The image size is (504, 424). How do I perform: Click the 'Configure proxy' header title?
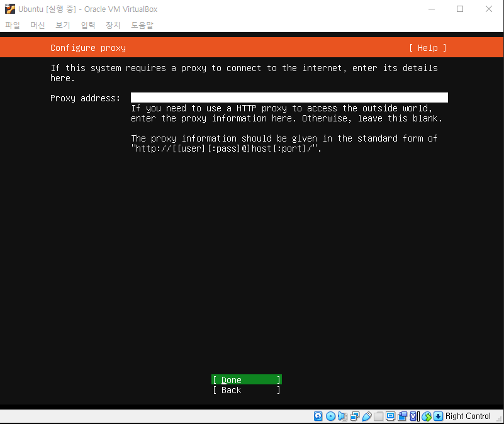coord(88,48)
